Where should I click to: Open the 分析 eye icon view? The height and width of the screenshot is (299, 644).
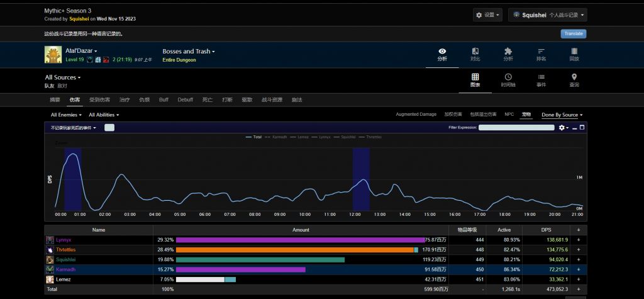click(442, 51)
